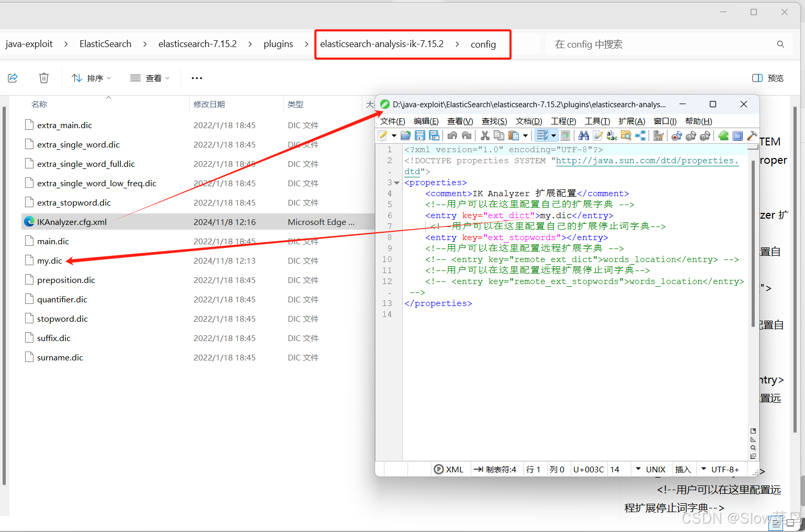
Task: Sort by the 修改日期 column header
Action: click(209, 104)
